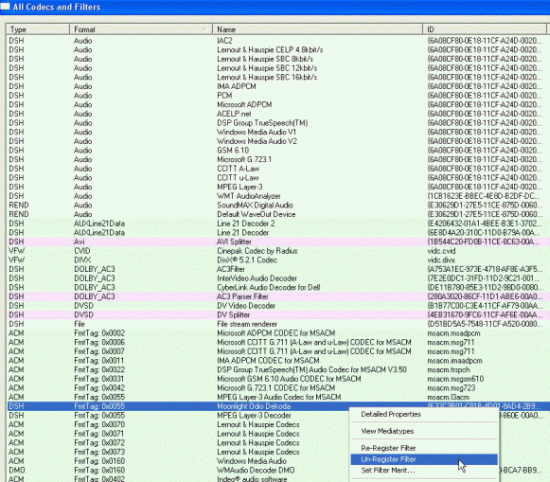Sort list by ID column header

[x=484, y=29]
